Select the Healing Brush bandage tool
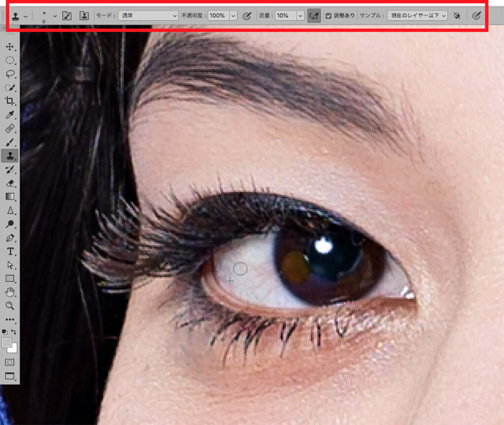Screen dimensions: 504x425 point(9,129)
